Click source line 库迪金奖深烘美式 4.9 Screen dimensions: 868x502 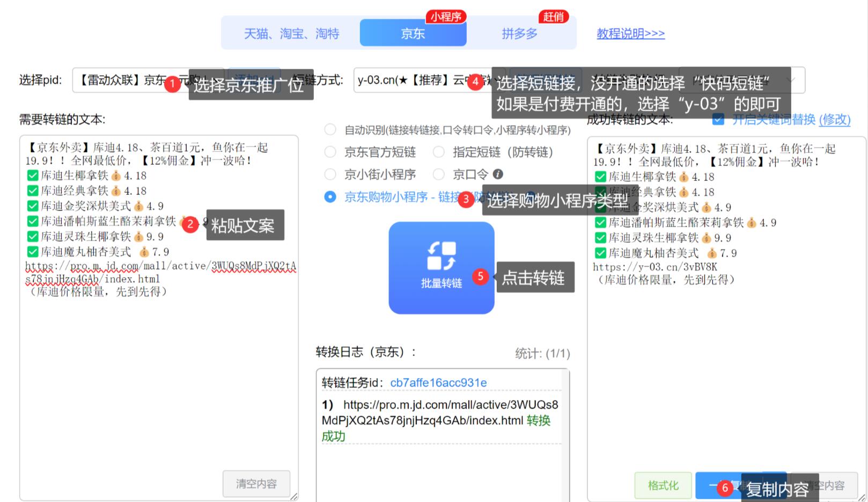click(x=95, y=206)
